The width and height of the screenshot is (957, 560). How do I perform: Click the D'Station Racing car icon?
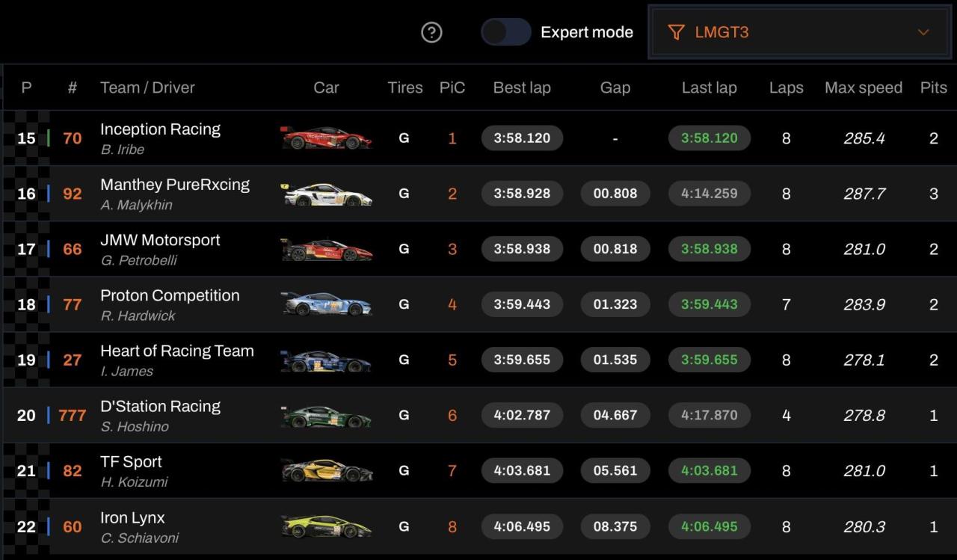[x=326, y=415]
